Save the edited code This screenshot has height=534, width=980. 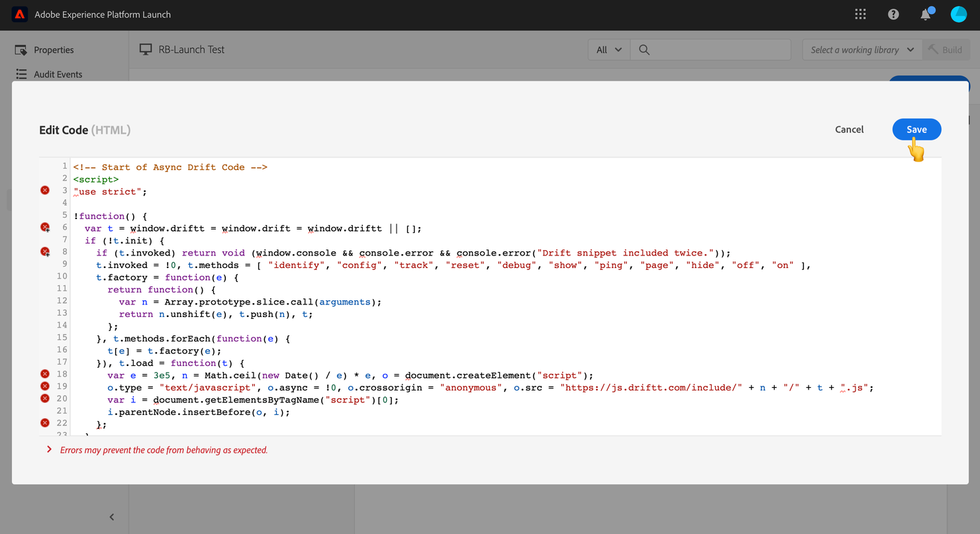916,130
